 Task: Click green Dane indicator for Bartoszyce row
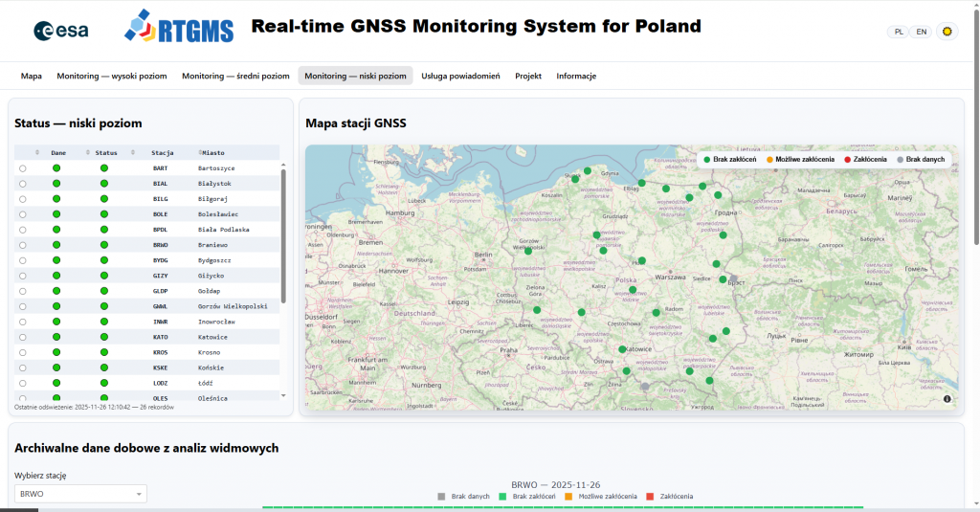56,168
